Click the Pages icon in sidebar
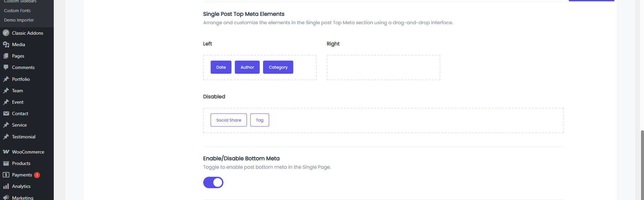 click(x=6, y=56)
